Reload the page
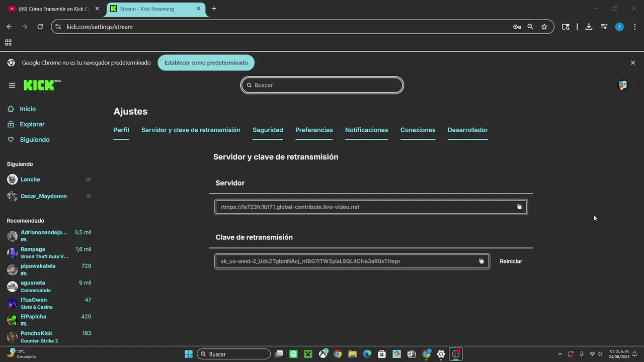Image resolution: width=644 pixels, height=362 pixels. (x=40, y=27)
